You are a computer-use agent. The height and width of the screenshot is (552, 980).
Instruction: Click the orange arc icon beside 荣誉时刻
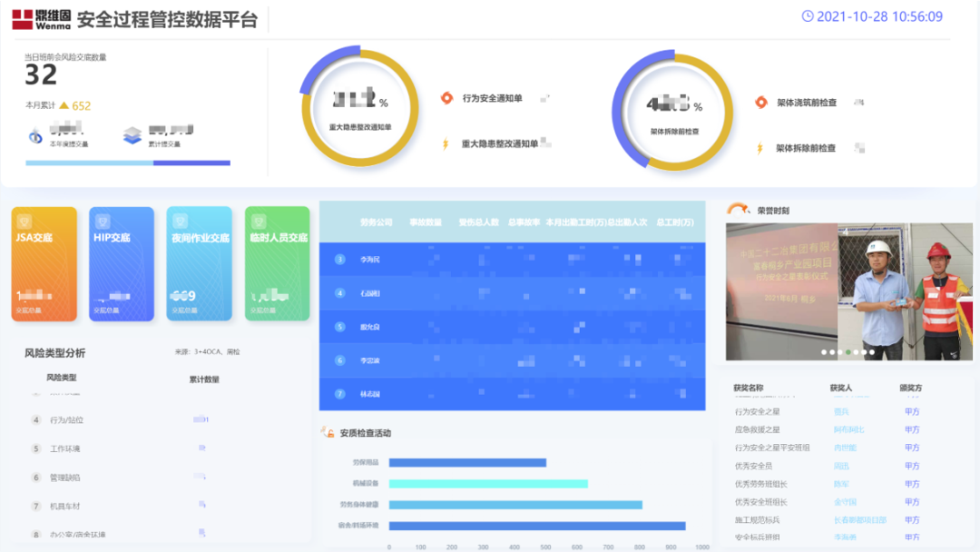738,210
